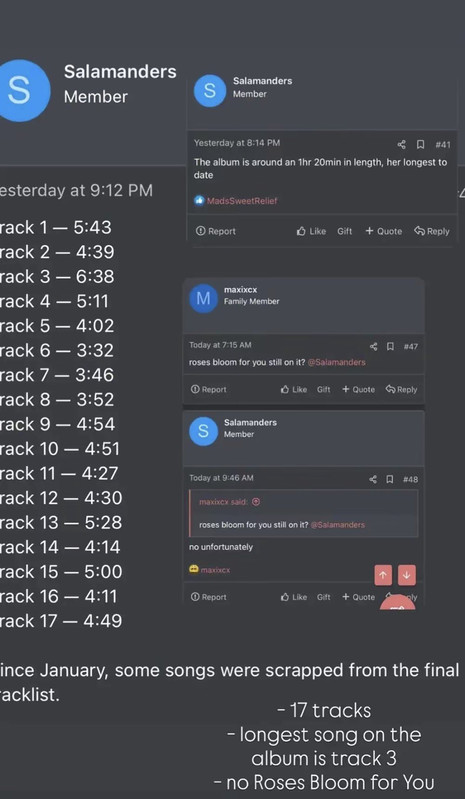Quote post #48
465x799 pixels.
[x=358, y=597]
